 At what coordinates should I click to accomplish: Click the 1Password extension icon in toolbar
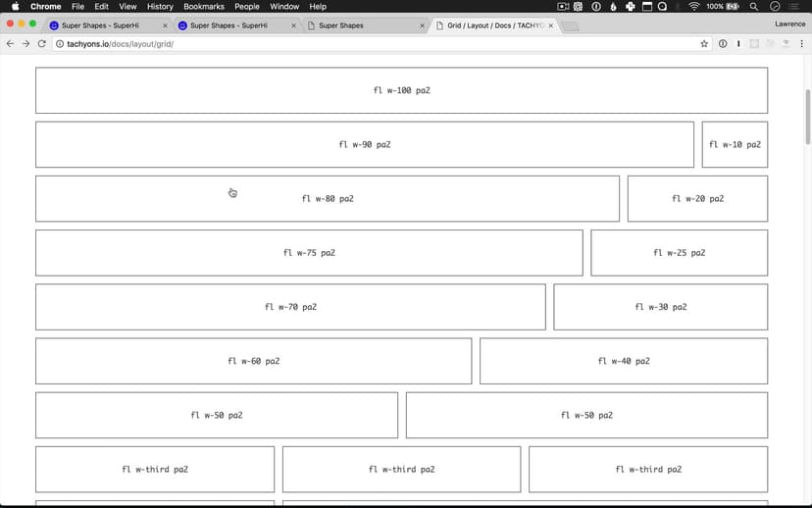click(x=723, y=44)
